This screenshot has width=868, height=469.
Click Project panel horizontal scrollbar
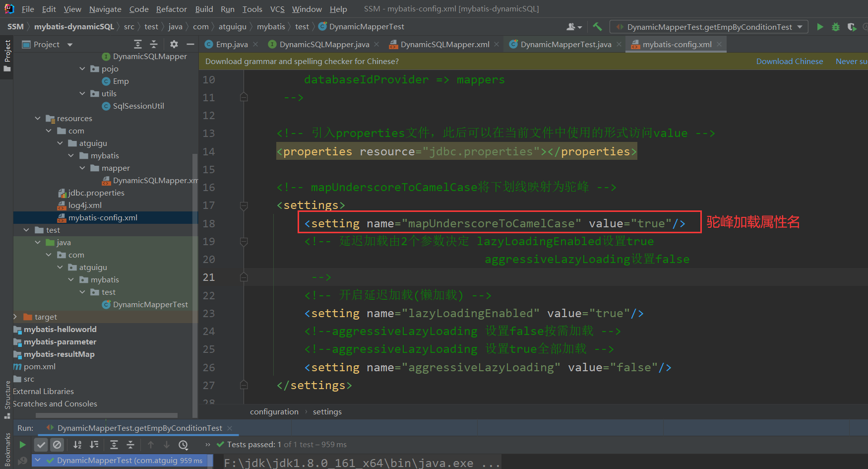pyautogui.click(x=106, y=415)
